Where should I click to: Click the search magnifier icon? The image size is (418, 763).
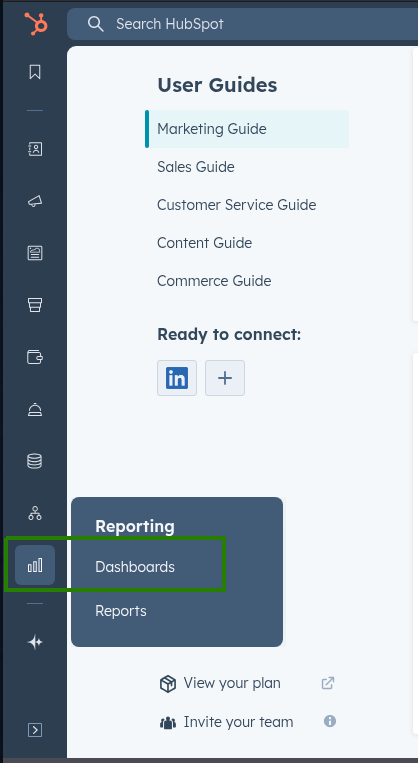pyautogui.click(x=95, y=24)
